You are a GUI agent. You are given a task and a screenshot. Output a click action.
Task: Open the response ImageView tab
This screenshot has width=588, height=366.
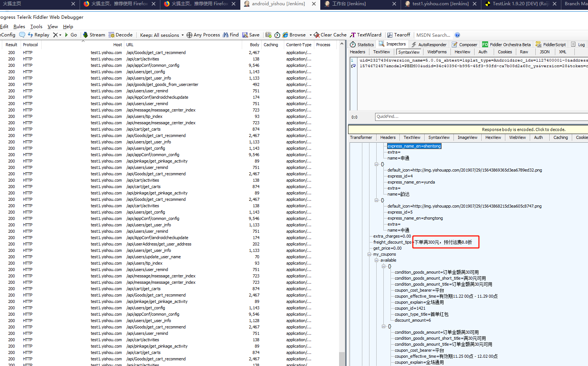pos(467,137)
